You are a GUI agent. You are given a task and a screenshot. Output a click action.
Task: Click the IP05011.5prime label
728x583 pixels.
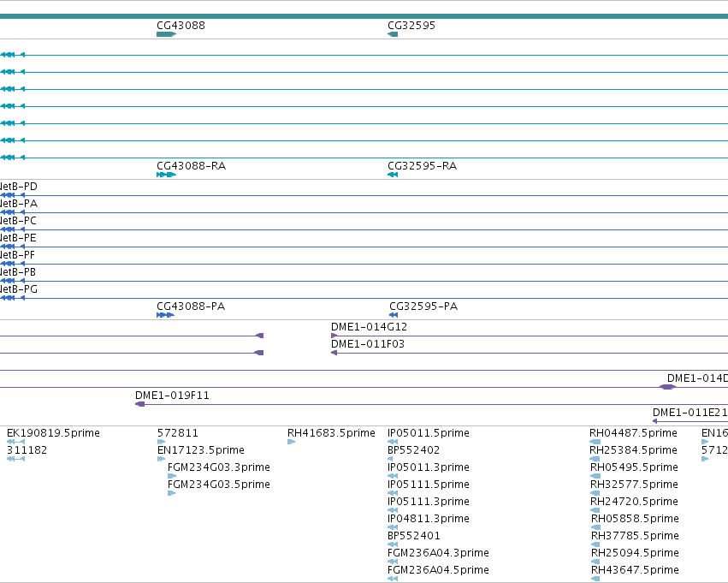[428, 433]
